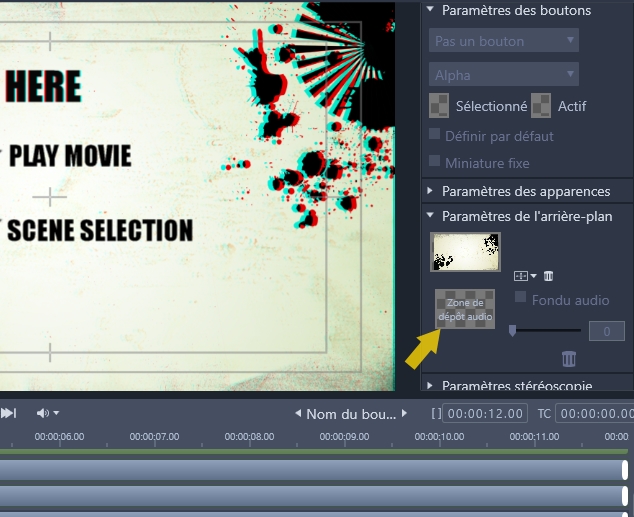Screen dimensions: 634x517
Task: Click the speaker volume icon
Action: coord(43,413)
